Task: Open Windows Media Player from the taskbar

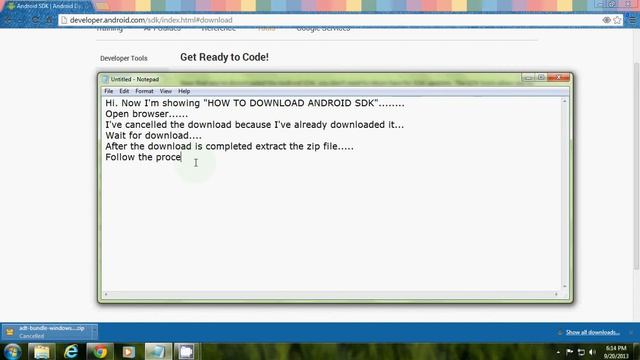Action: point(129,351)
